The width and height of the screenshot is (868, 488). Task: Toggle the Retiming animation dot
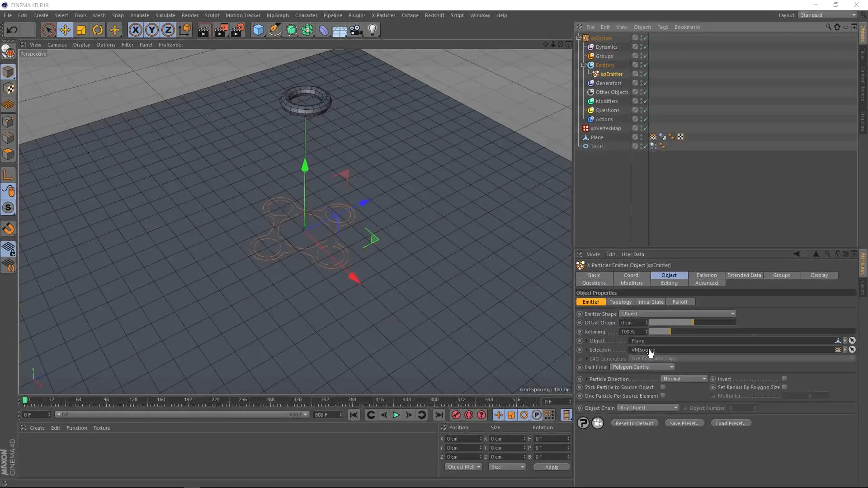580,332
